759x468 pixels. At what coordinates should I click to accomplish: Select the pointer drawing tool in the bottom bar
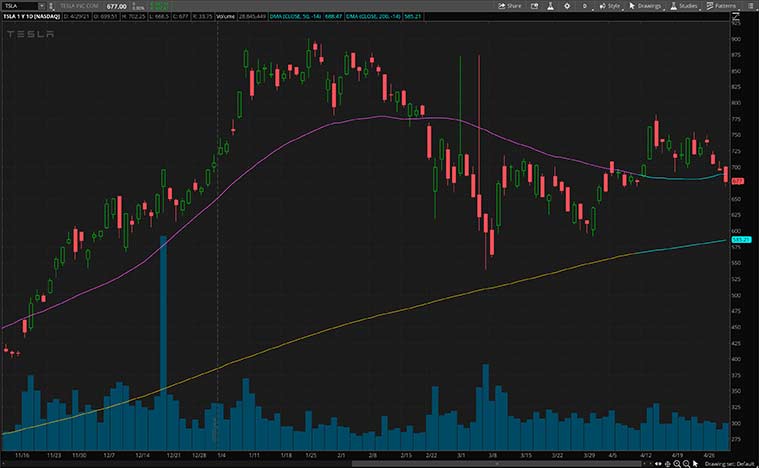tap(696, 464)
